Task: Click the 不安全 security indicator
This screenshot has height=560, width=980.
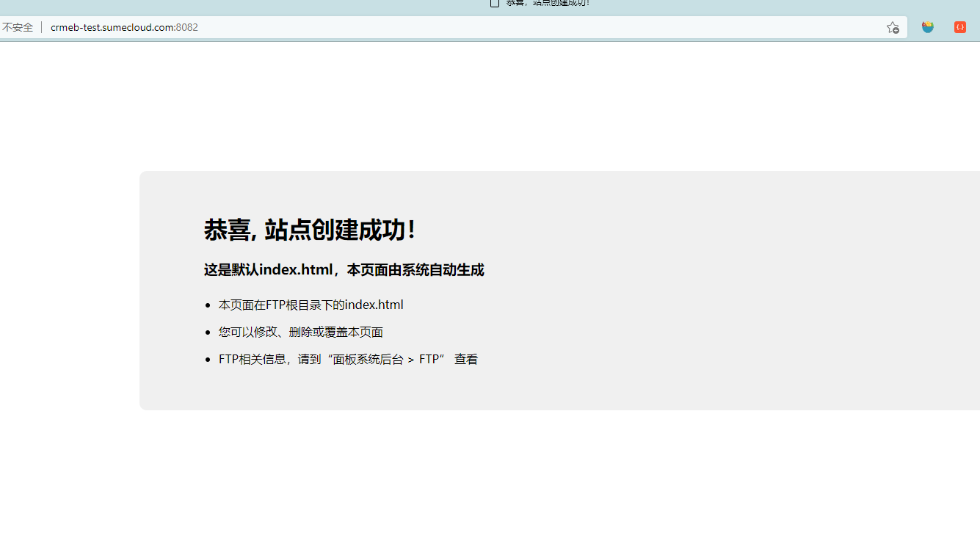Action: 17,27
